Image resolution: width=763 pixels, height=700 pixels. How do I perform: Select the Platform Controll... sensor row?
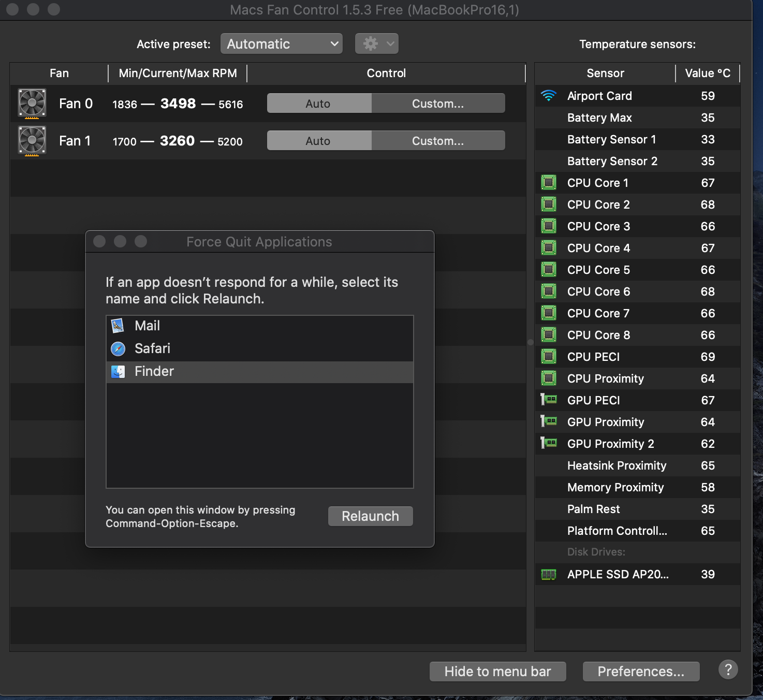pos(637,531)
